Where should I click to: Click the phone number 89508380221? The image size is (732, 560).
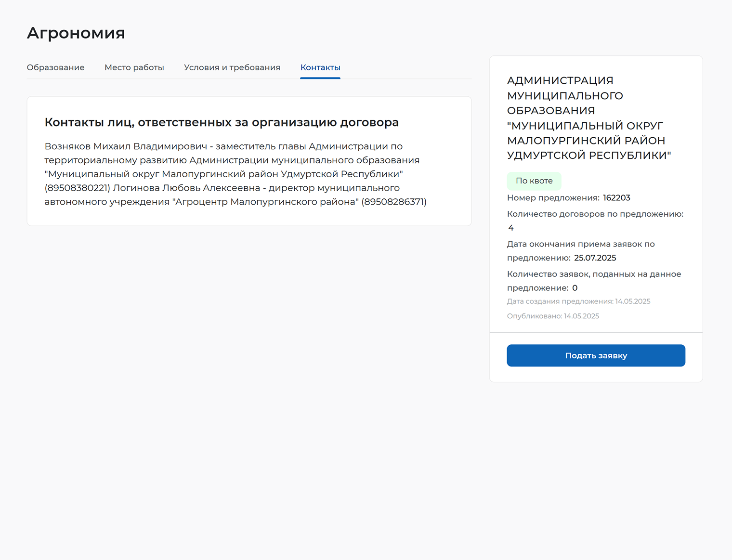[x=77, y=188]
